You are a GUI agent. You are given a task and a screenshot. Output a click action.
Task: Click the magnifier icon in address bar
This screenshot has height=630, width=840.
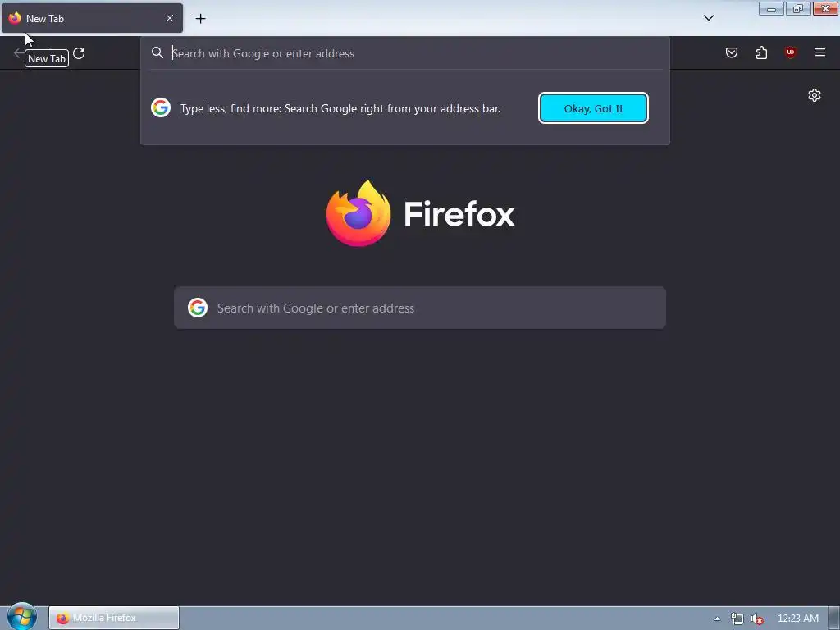click(x=157, y=52)
